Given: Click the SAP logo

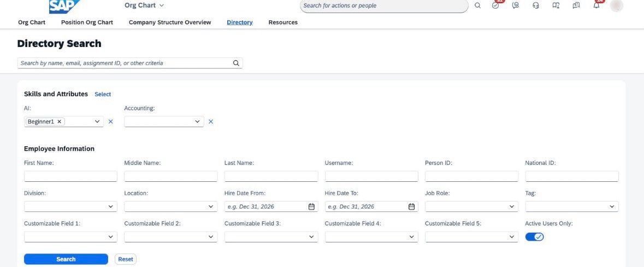Looking at the screenshot, I should 64,6.
